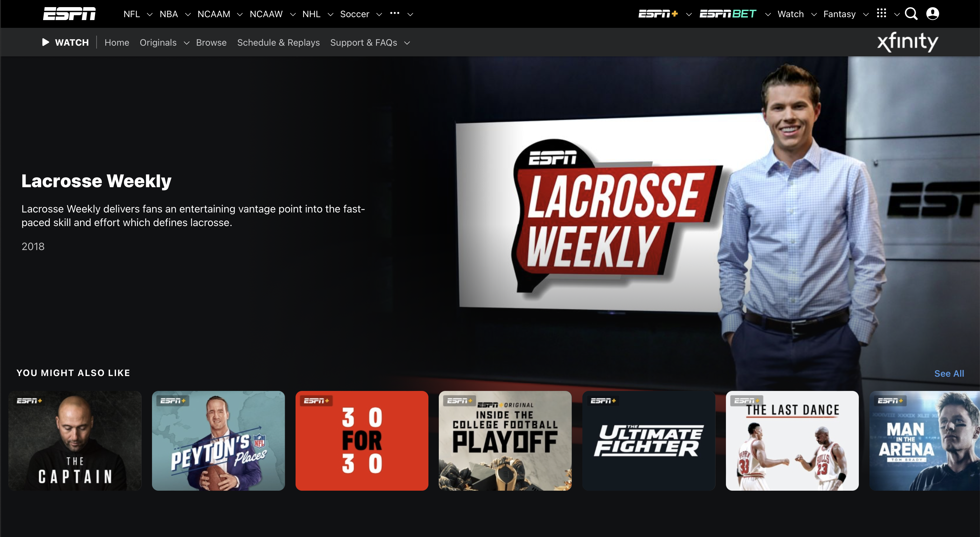980x537 pixels.
Task: Open The Last Dance thumbnail
Action: pyautogui.click(x=792, y=440)
